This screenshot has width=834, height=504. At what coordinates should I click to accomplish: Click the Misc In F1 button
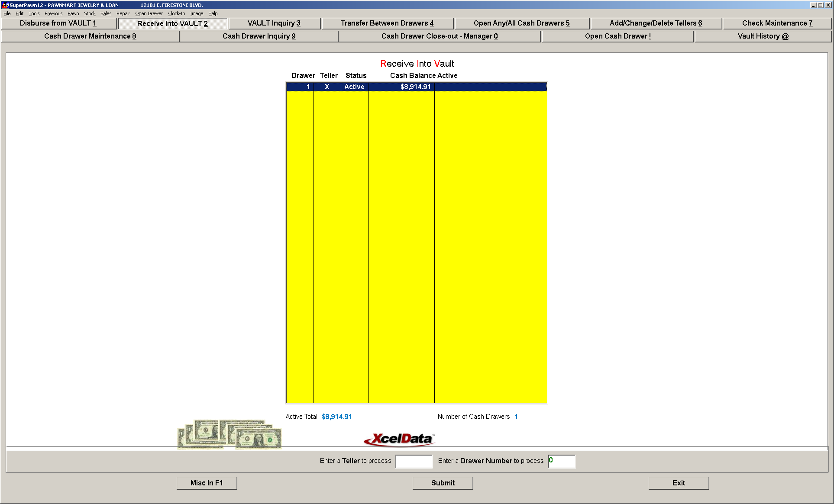[x=207, y=483]
